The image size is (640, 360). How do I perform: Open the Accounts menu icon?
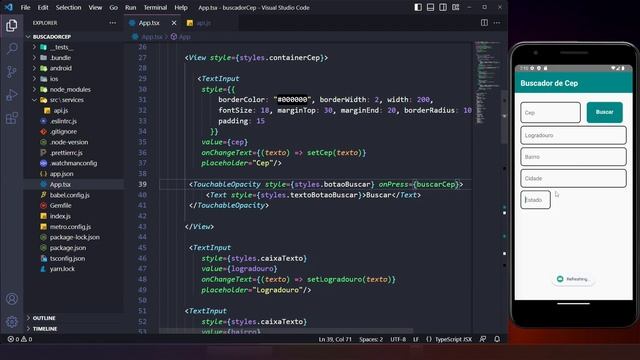12,299
